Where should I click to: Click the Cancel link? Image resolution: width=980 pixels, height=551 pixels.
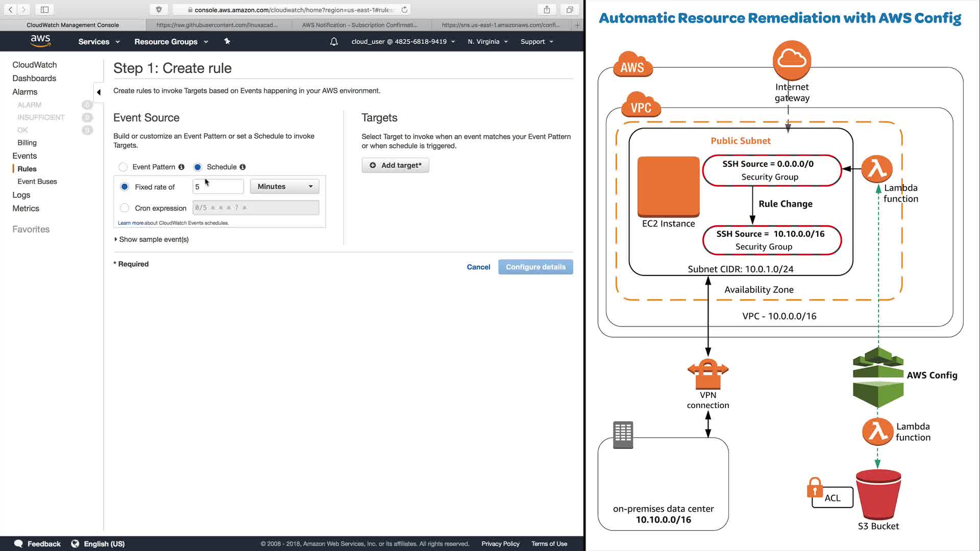(478, 267)
